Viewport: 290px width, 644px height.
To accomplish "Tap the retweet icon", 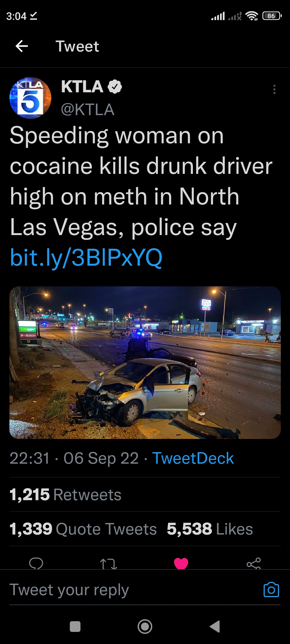I will (x=108, y=563).
